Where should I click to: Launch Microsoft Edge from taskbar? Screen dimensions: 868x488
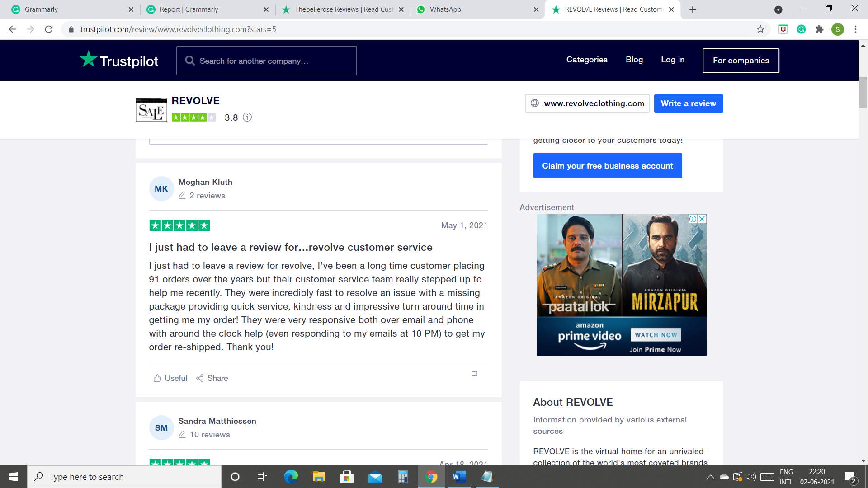291,477
